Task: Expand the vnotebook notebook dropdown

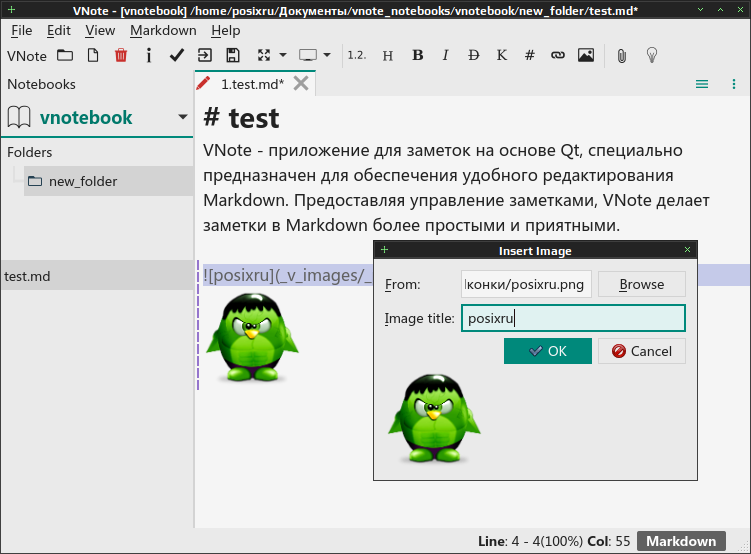Action: click(x=182, y=117)
